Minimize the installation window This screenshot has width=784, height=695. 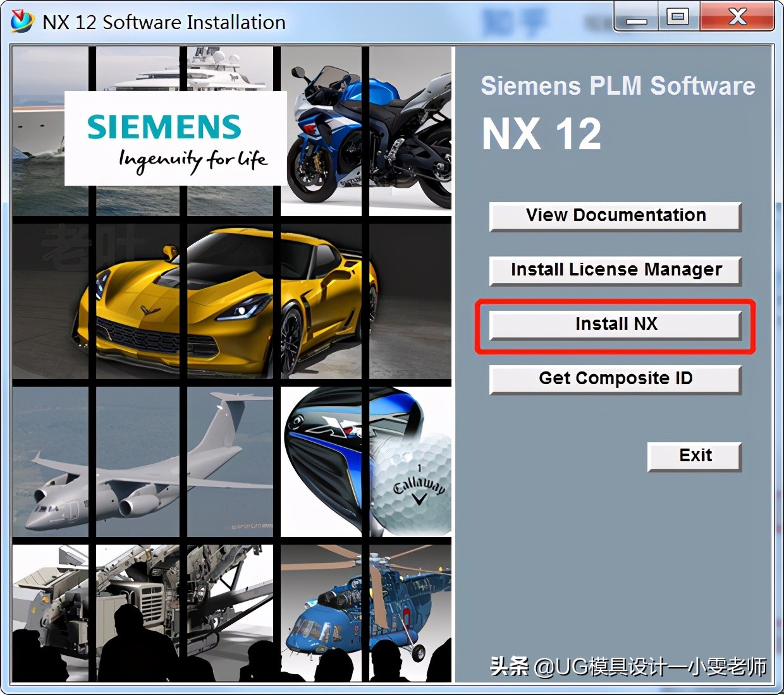coord(636,17)
